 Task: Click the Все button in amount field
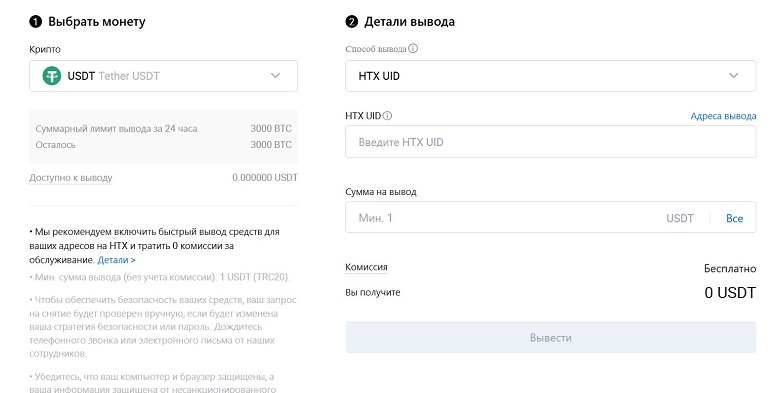(x=734, y=218)
